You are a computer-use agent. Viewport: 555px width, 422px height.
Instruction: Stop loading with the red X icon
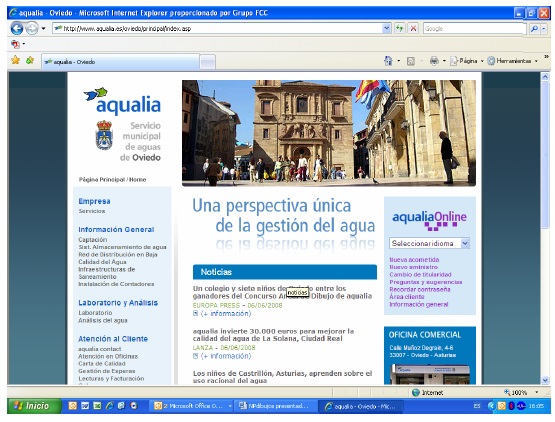(x=413, y=28)
